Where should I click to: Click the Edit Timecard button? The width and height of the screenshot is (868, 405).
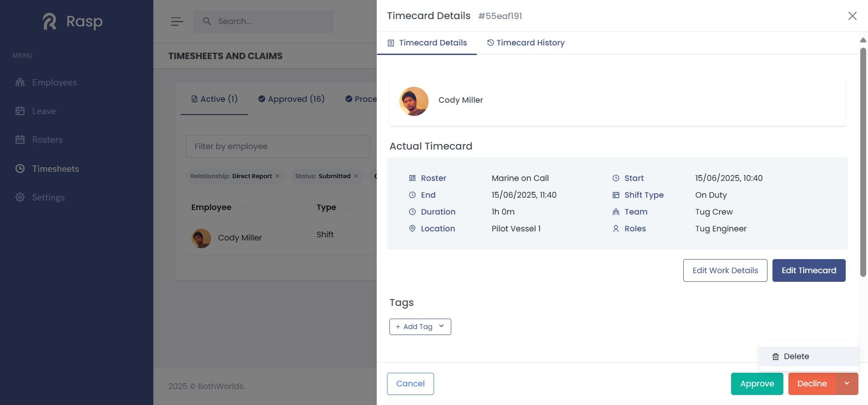(x=808, y=270)
